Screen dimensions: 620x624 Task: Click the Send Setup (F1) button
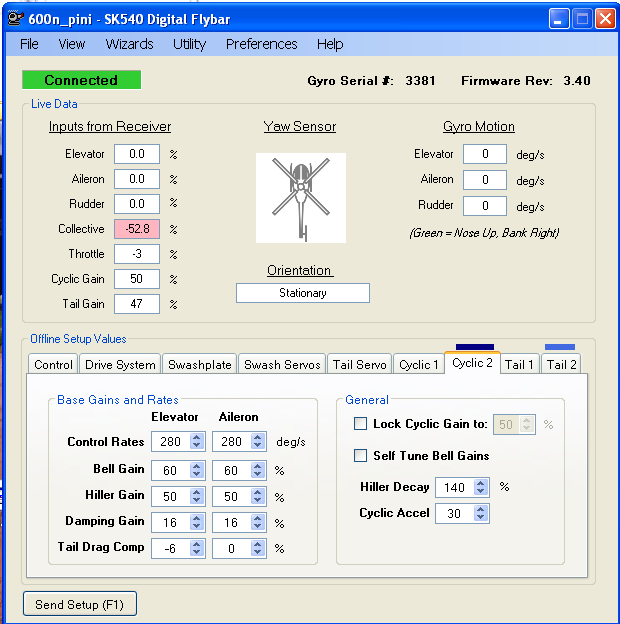tap(80, 604)
